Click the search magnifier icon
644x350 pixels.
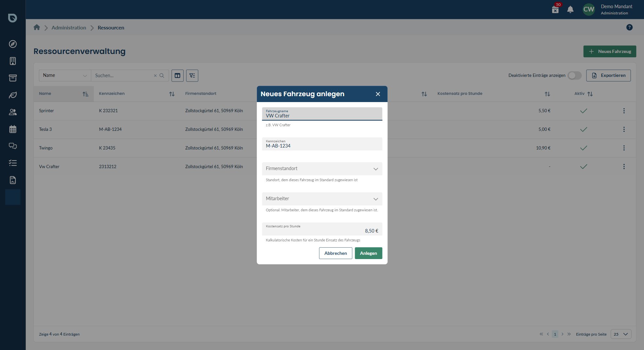tap(162, 76)
